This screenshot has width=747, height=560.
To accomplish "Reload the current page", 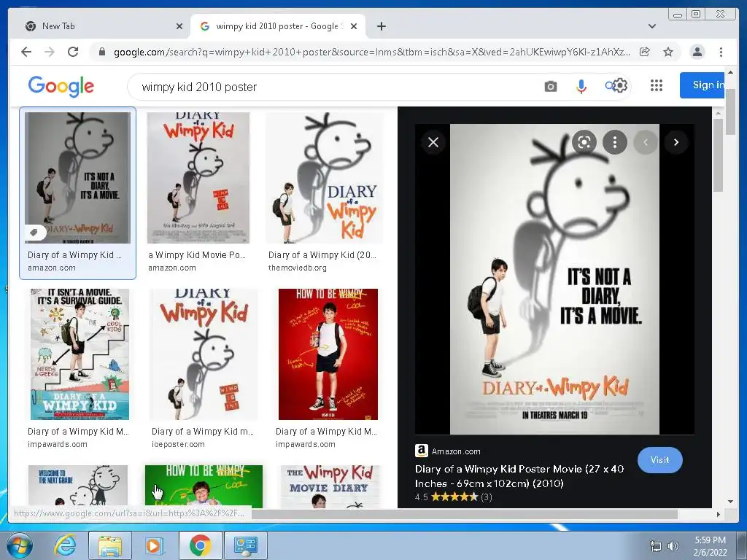I will 73,52.
